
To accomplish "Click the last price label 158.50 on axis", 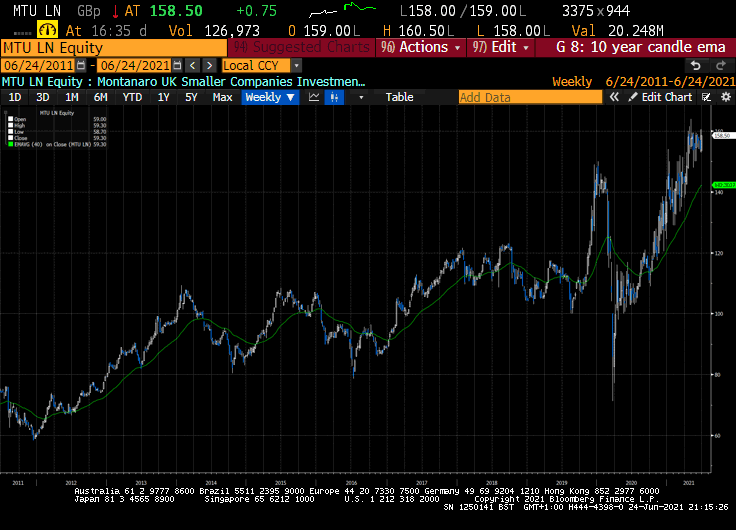I will tap(722, 136).
